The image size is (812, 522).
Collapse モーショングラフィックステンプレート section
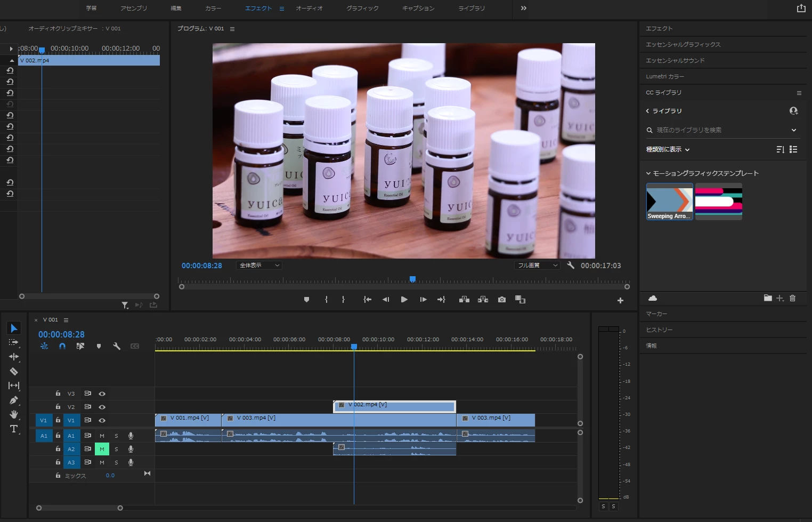point(648,173)
